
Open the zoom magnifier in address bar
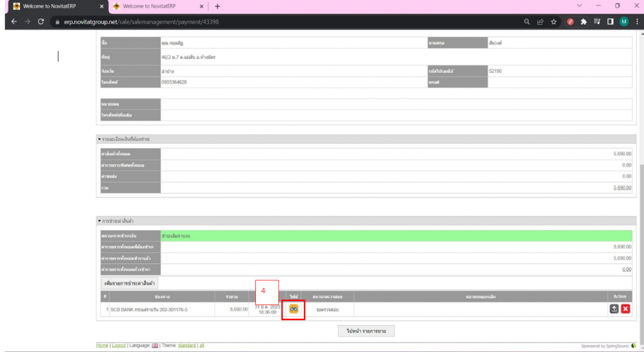tap(526, 21)
